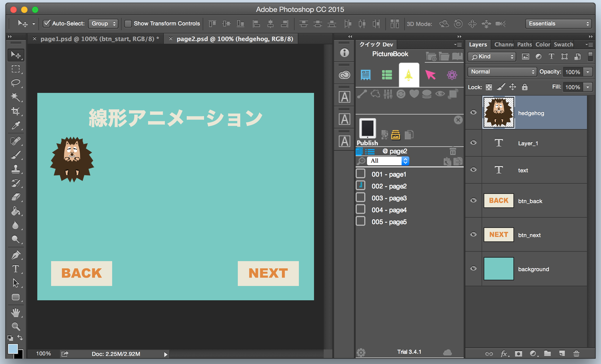The height and width of the screenshot is (364, 601).
Task: Select the Dodge tool
Action: coord(16,239)
